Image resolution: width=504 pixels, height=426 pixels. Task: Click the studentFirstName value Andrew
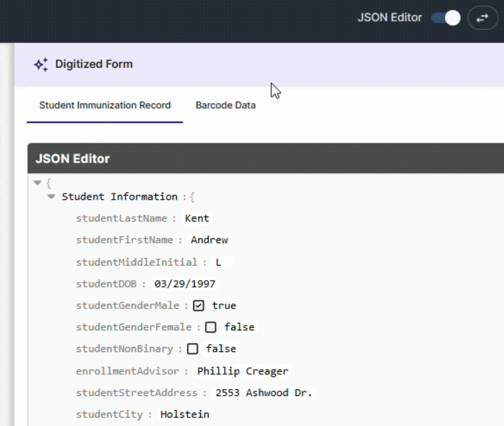209,240
